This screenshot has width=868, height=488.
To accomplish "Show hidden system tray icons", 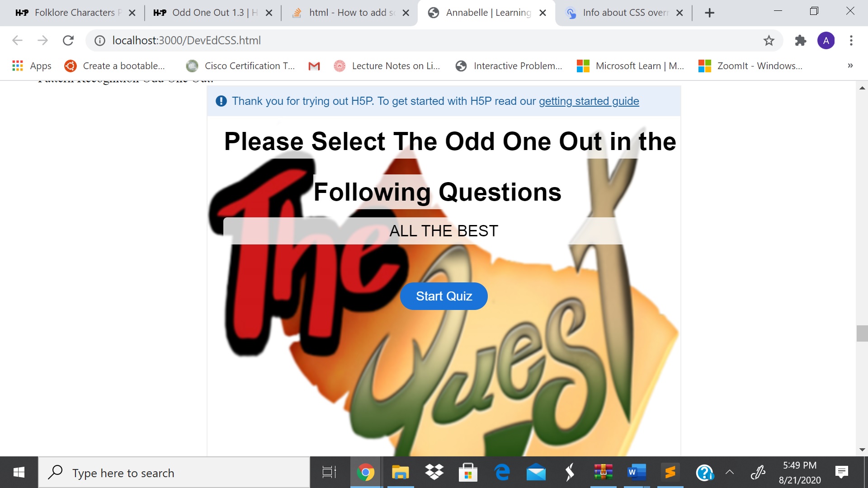I will pyautogui.click(x=729, y=473).
